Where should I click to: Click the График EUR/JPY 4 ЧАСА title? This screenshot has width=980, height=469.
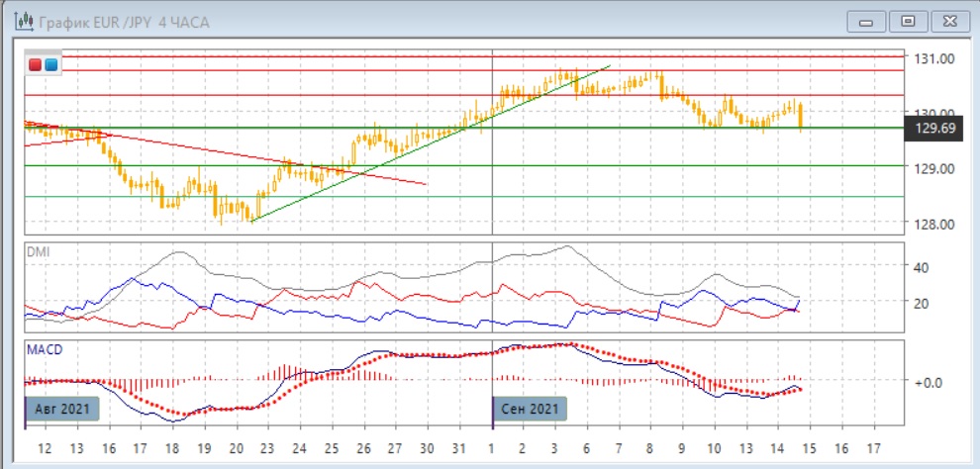125,23
